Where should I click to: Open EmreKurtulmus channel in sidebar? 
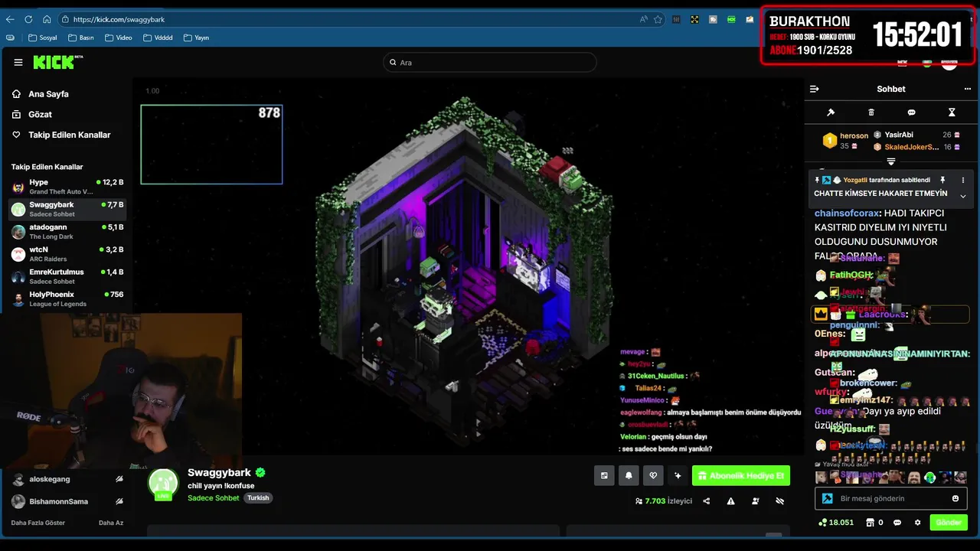[x=67, y=276]
